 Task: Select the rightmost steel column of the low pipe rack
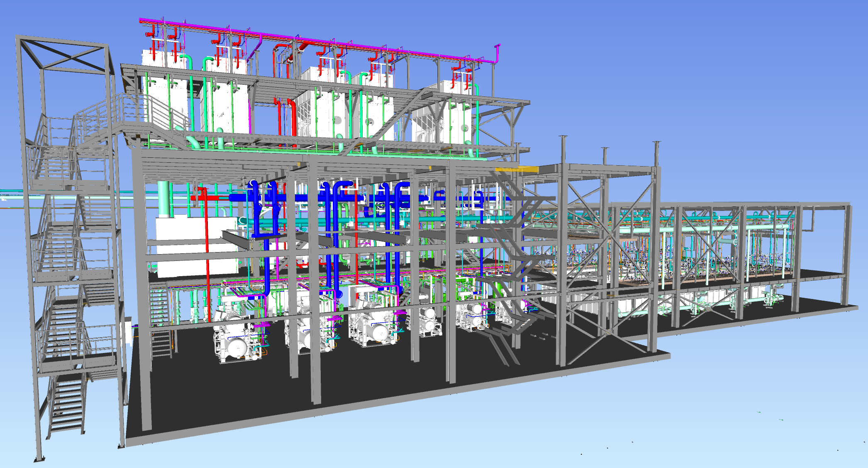846,253
